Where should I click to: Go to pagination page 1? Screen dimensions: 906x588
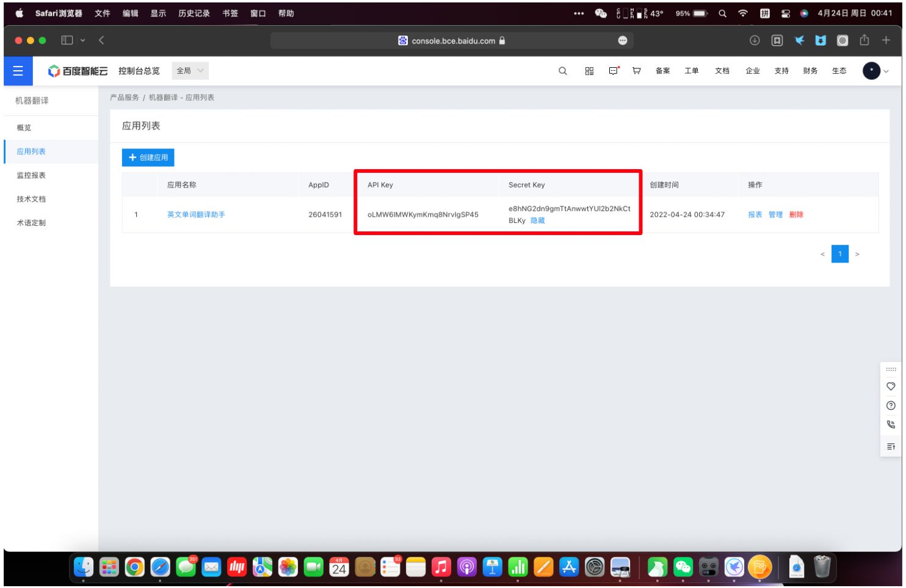[x=840, y=254]
